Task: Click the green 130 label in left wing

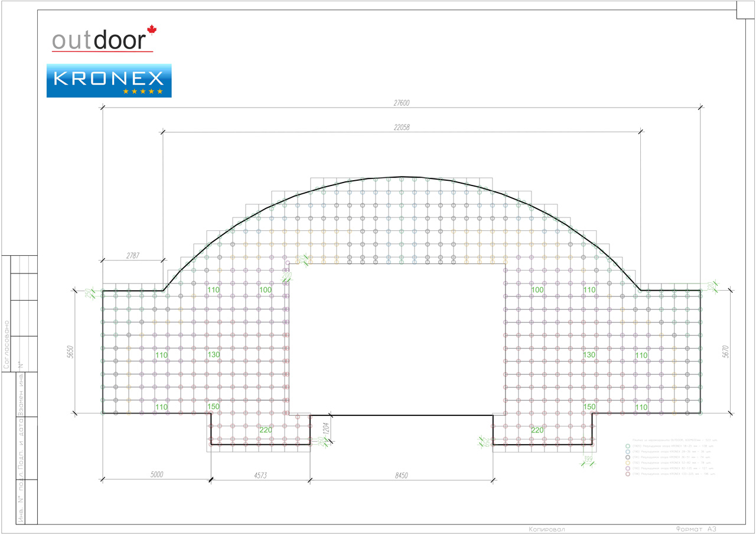Action: [213, 354]
